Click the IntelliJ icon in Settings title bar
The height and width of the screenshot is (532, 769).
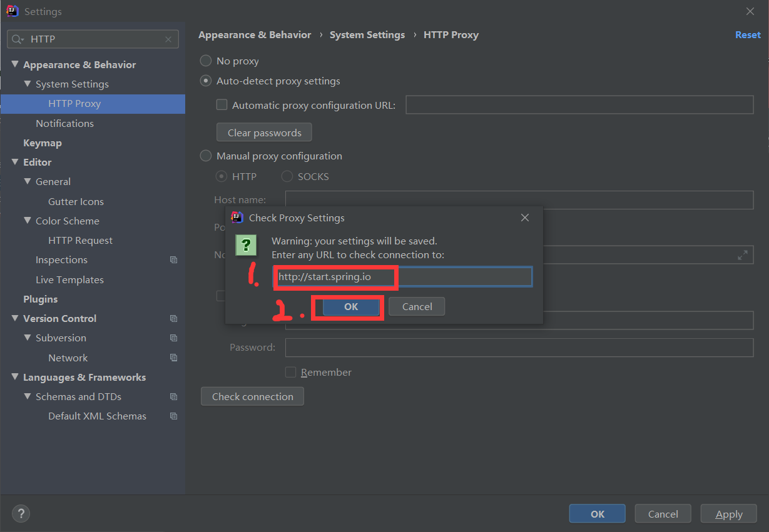pyautogui.click(x=12, y=11)
